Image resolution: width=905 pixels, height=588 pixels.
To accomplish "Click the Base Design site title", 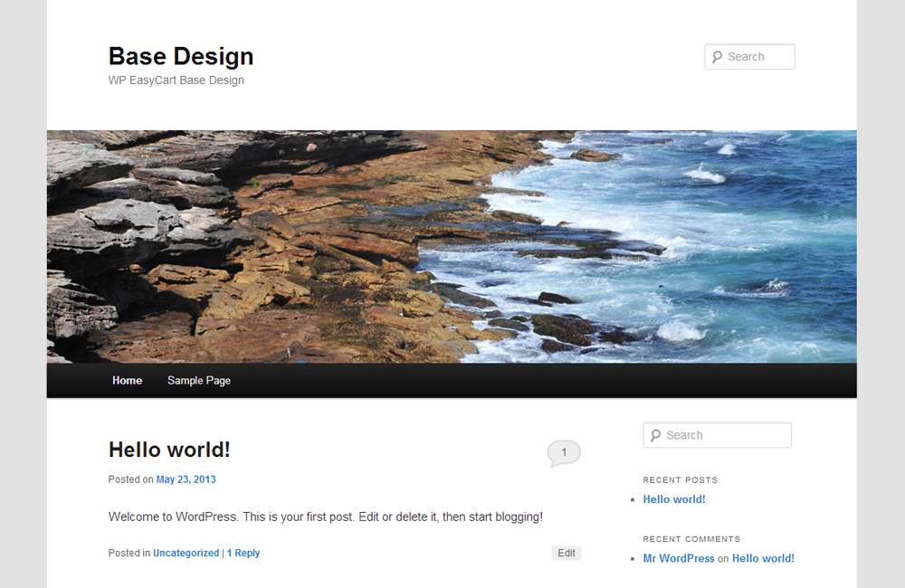I will (180, 56).
